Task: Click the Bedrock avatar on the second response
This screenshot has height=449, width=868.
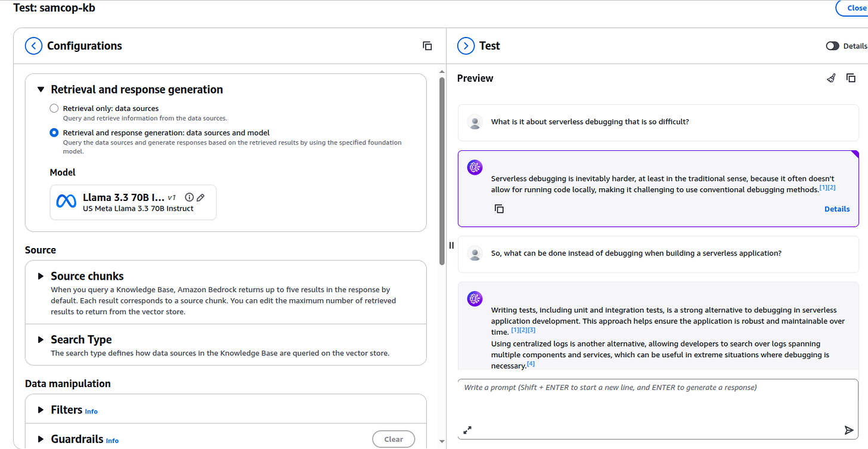Action: coord(475,299)
